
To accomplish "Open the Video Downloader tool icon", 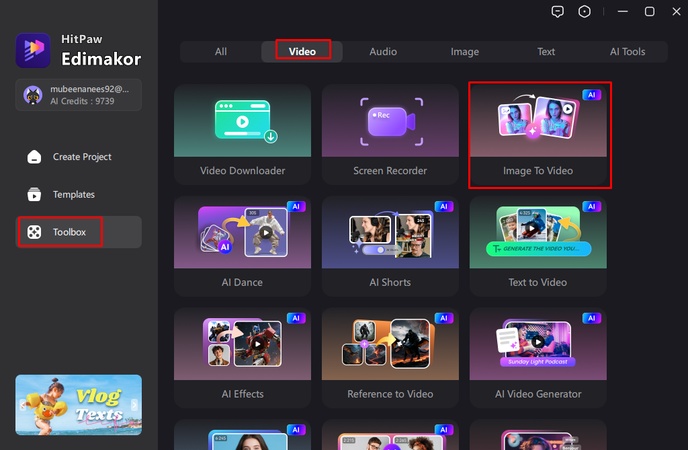I will (x=246, y=121).
